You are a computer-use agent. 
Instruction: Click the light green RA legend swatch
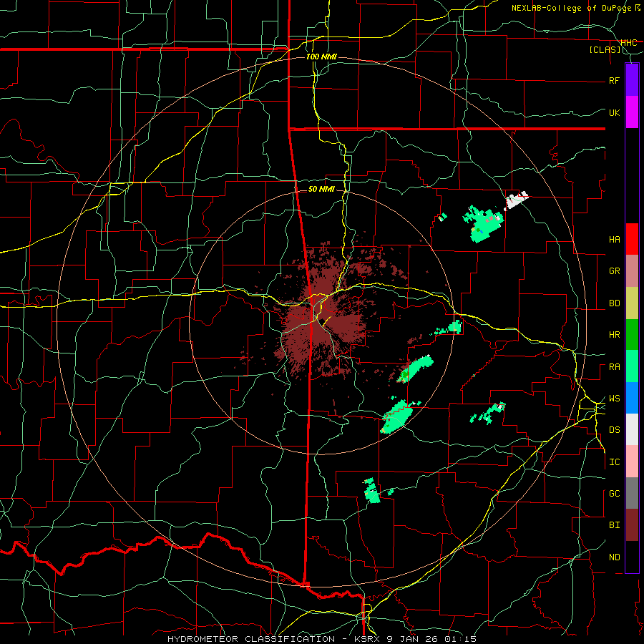[x=632, y=366]
